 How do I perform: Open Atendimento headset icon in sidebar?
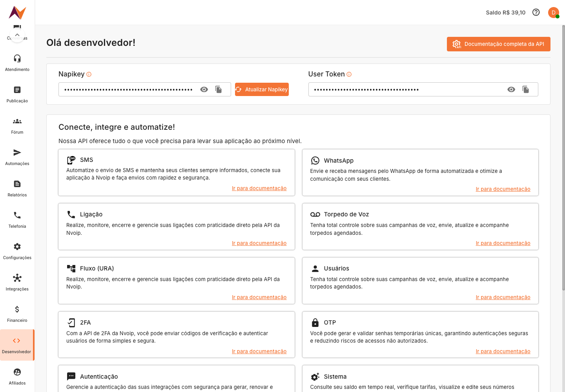pos(17,58)
